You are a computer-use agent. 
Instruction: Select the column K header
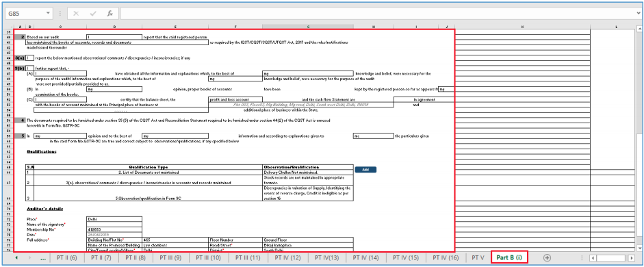point(522,27)
